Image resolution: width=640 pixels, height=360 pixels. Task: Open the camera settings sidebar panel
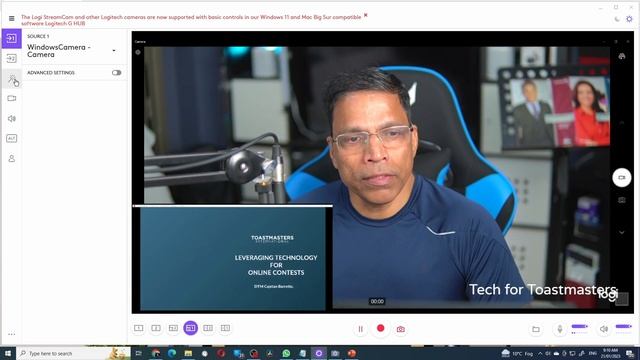tap(11, 98)
